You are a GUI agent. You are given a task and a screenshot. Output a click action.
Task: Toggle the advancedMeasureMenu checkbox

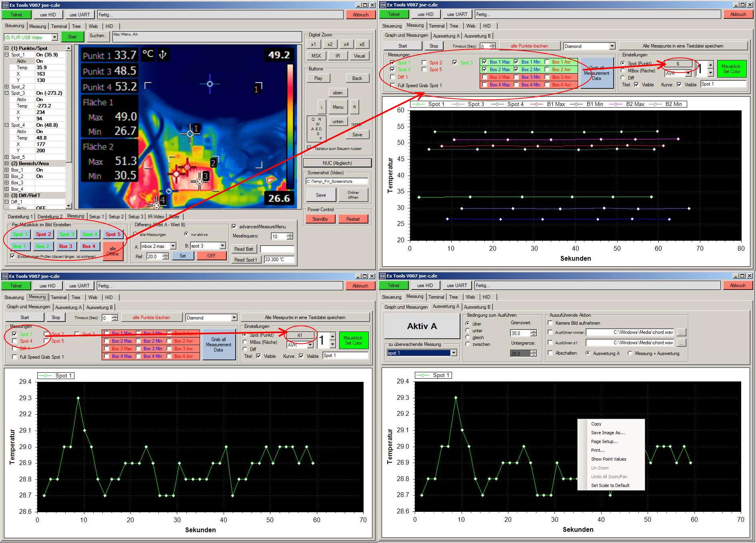(x=234, y=227)
